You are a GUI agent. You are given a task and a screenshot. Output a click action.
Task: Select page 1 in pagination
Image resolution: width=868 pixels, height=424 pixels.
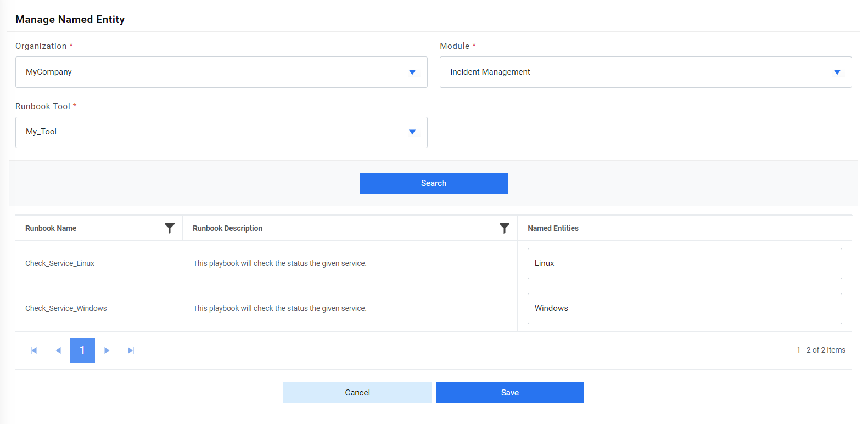[82, 350]
